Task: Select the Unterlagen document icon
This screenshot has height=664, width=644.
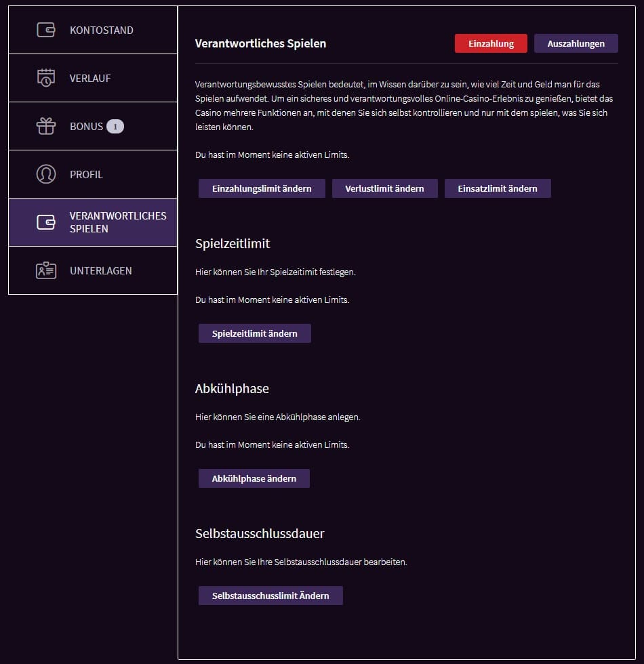Action: click(45, 270)
